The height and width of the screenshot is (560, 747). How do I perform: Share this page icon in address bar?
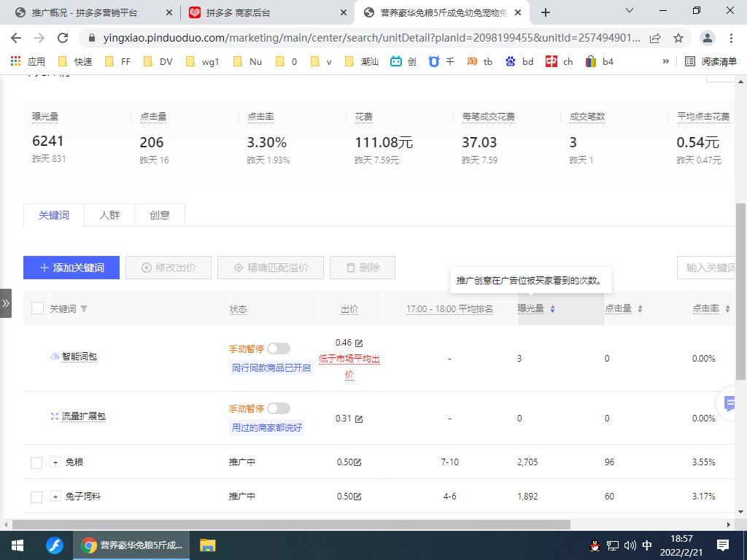pyautogui.click(x=655, y=38)
